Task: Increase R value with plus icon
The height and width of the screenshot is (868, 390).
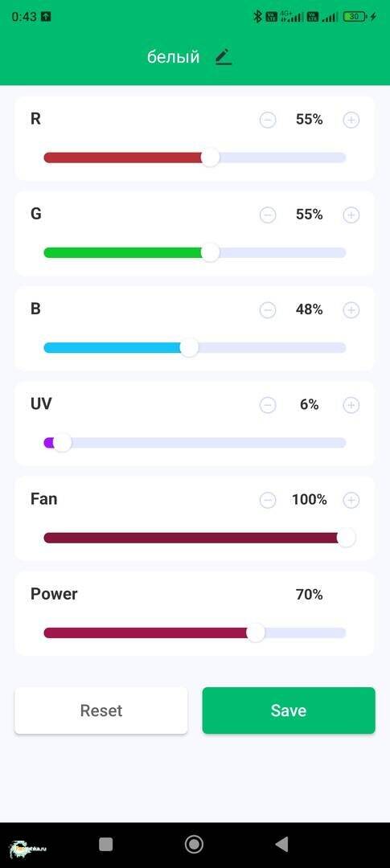Action: [351, 120]
